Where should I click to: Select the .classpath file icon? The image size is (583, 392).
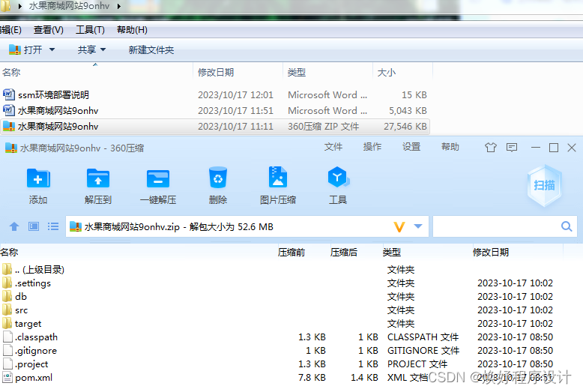(x=7, y=337)
